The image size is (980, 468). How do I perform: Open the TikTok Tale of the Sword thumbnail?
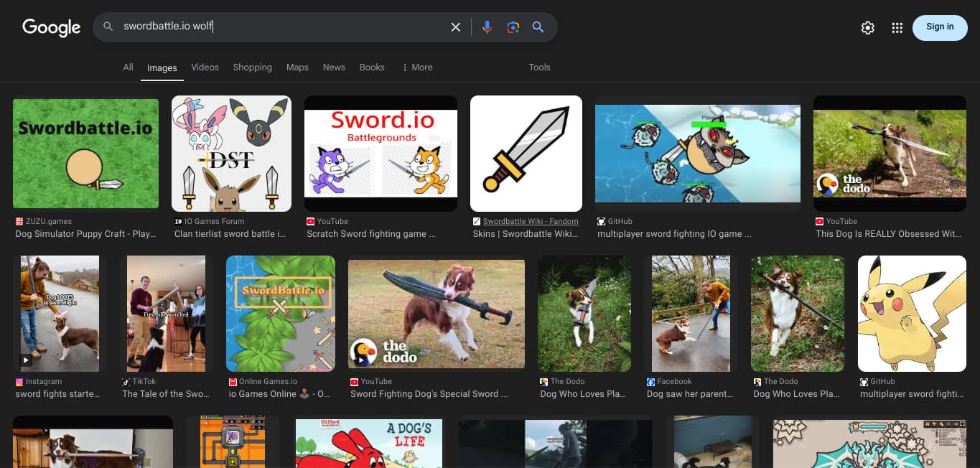click(x=167, y=314)
